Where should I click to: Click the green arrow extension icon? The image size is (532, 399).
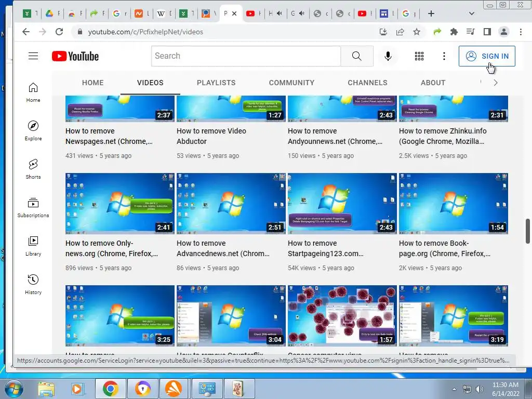coord(437,32)
